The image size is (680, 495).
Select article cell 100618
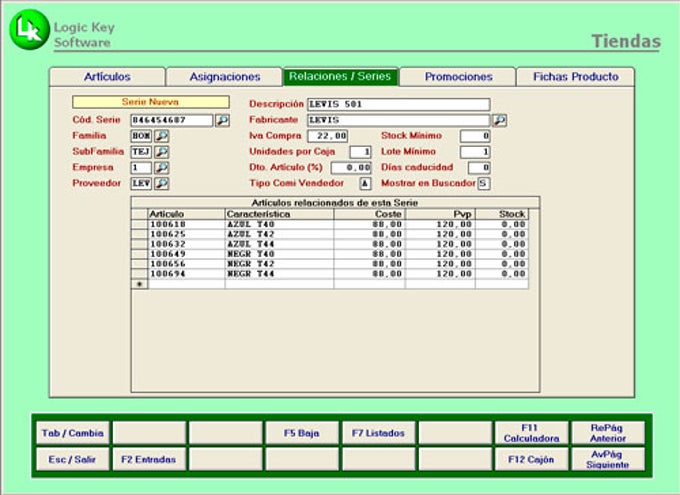point(186,224)
